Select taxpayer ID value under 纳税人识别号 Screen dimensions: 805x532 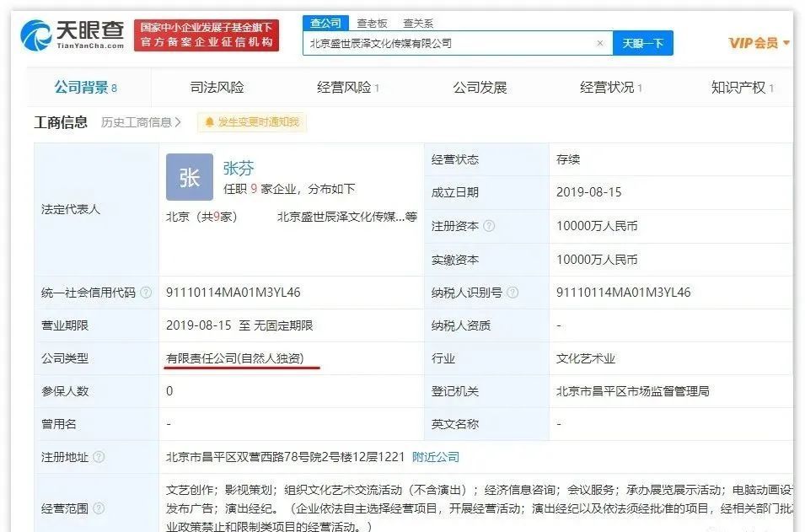click(623, 293)
